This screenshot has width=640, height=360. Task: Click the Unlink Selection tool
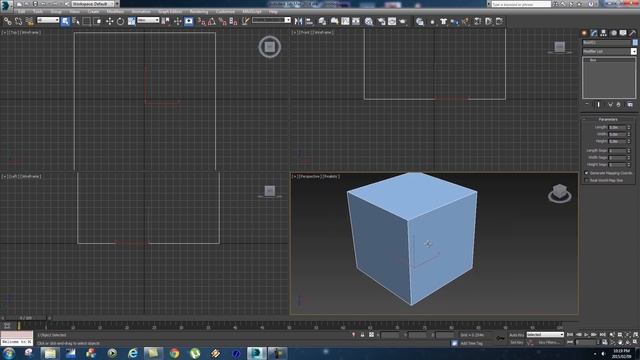18,21
